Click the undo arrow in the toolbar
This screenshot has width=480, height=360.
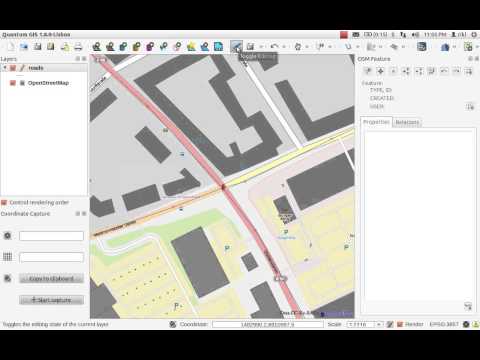(x=274, y=46)
